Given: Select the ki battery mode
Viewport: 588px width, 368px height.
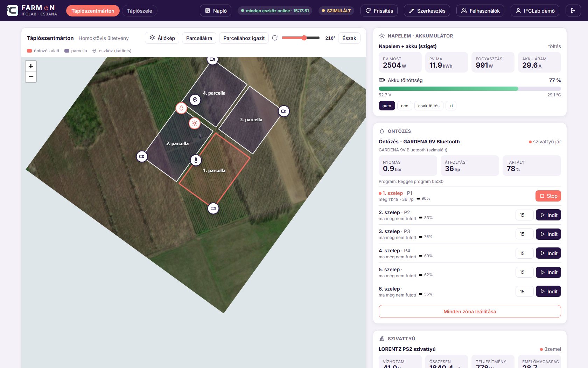Looking at the screenshot, I should click(451, 106).
